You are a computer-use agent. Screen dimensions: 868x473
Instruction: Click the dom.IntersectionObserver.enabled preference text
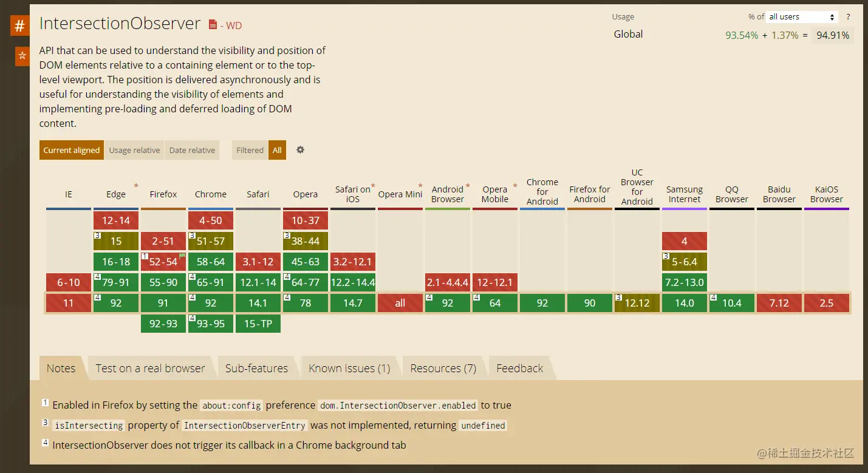(398, 405)
